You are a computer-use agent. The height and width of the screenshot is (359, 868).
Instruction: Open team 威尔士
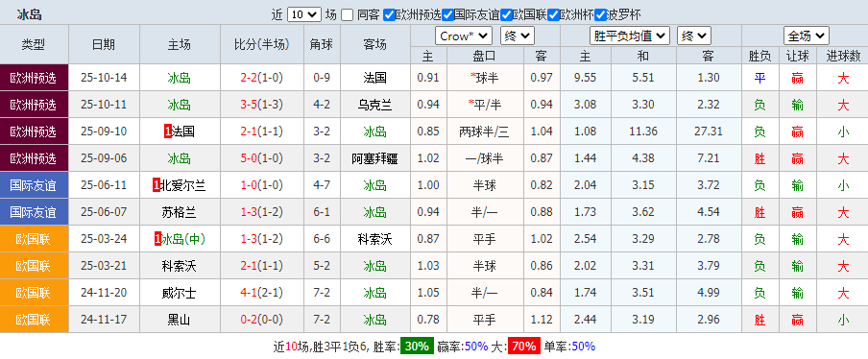tap(180, 294)
